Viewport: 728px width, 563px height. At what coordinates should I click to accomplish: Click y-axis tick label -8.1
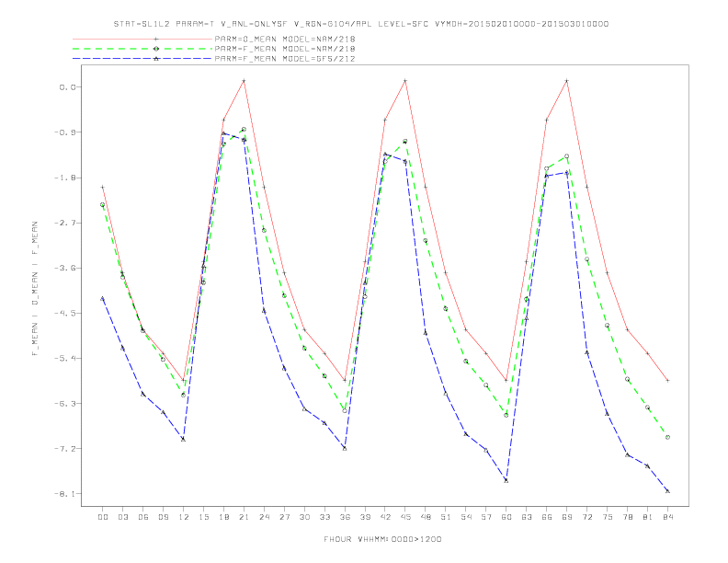[x=63, y=494]
